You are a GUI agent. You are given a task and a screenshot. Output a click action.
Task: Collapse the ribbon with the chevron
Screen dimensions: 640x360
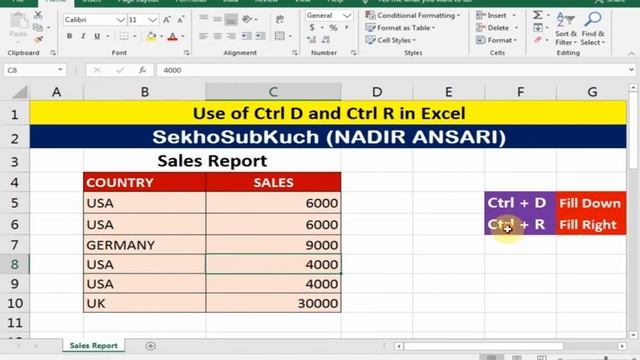pyautogui.click(x=631, y=53)
